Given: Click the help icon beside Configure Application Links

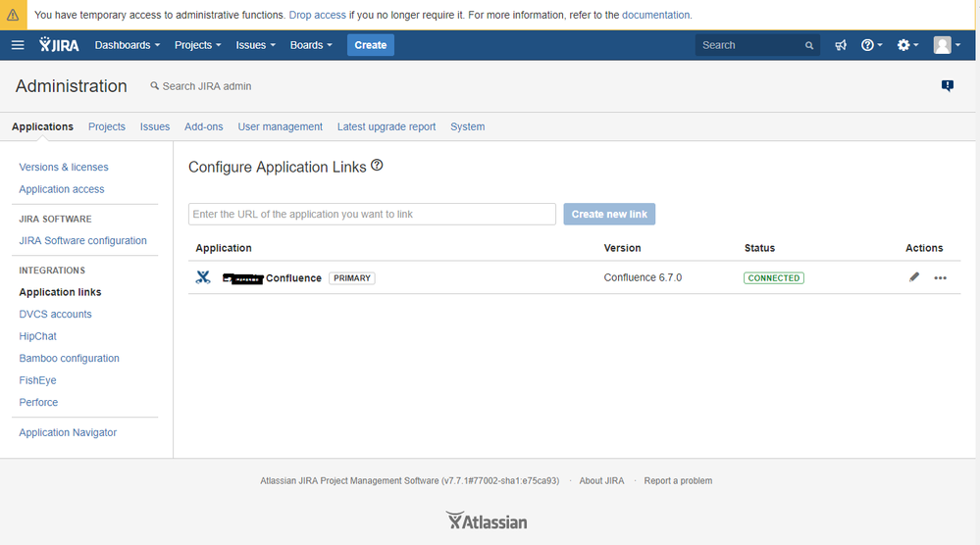Looking at the screenshot, I should pyautogui.click(x=377, y=166).
